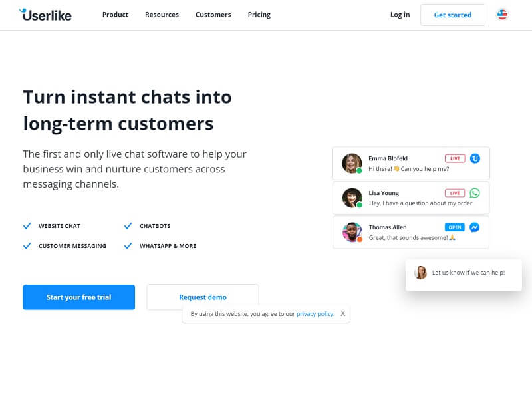The width and height of the screenshot is (532, 399).
Task: Click the checkmark beside Chatbots
Action: point(128,225)
